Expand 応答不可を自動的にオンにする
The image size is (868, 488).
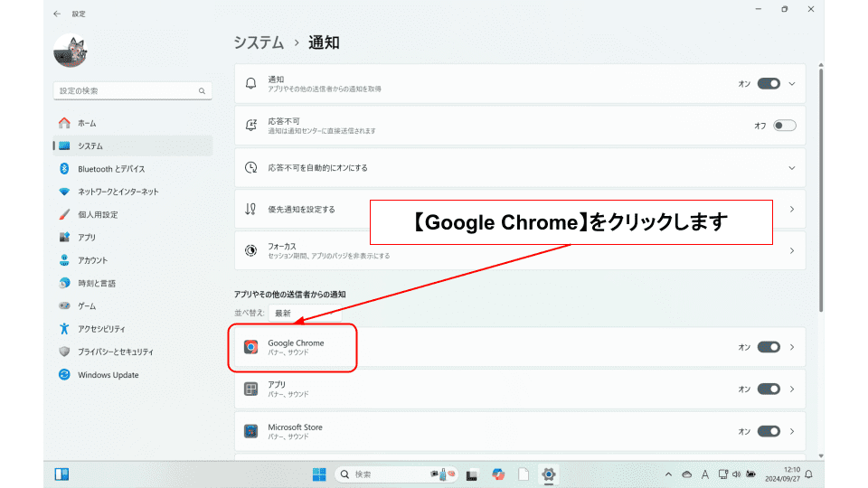792,168
